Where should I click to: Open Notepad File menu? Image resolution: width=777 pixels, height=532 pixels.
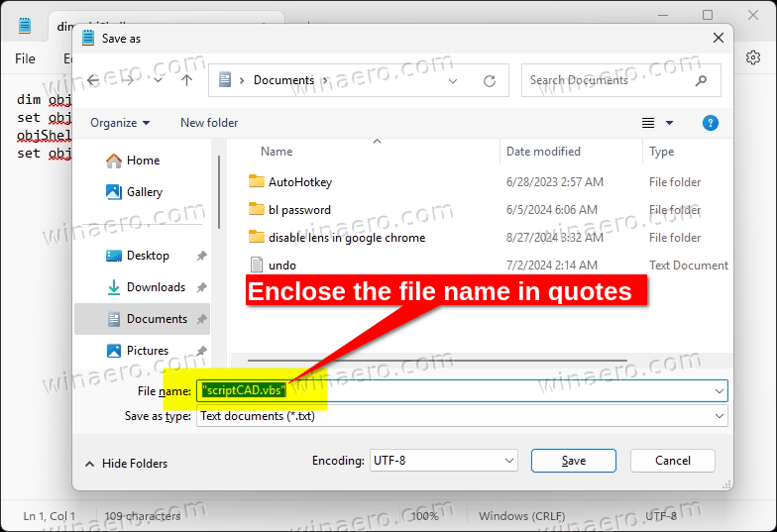tap(25, 59)
